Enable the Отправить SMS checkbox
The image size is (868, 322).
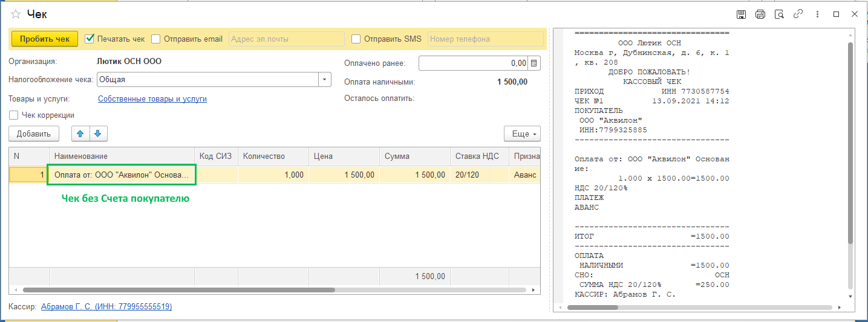pyautogui.click(x=356, y=39)
